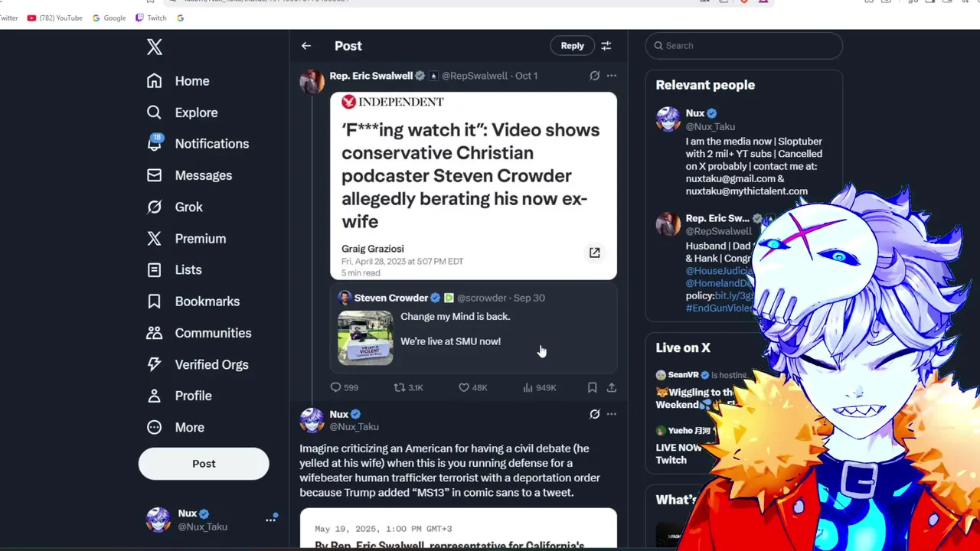This screenshot has height=551, width=980.
Task: Click the Search input field
Action: (743, 46)
